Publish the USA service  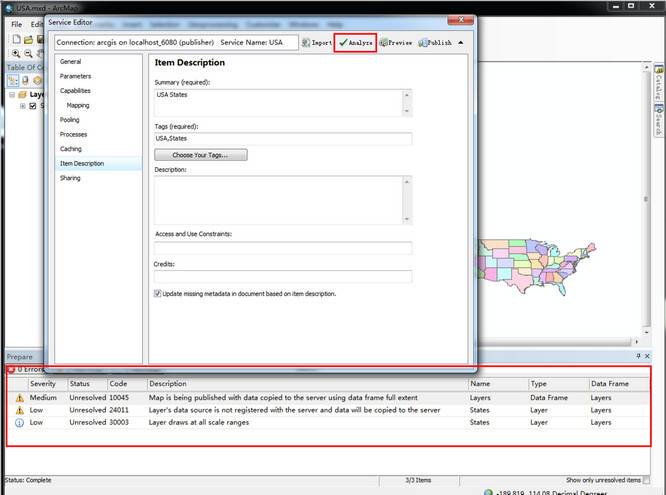[x=435, y=42]
